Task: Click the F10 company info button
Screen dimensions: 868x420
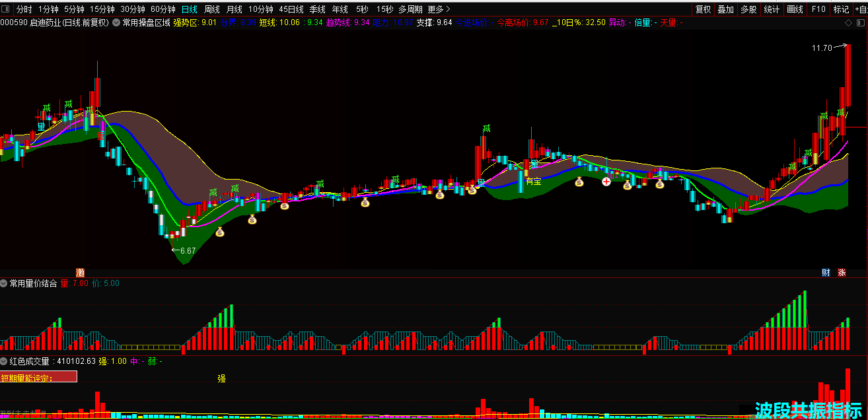Action: (x=818, y=9)
